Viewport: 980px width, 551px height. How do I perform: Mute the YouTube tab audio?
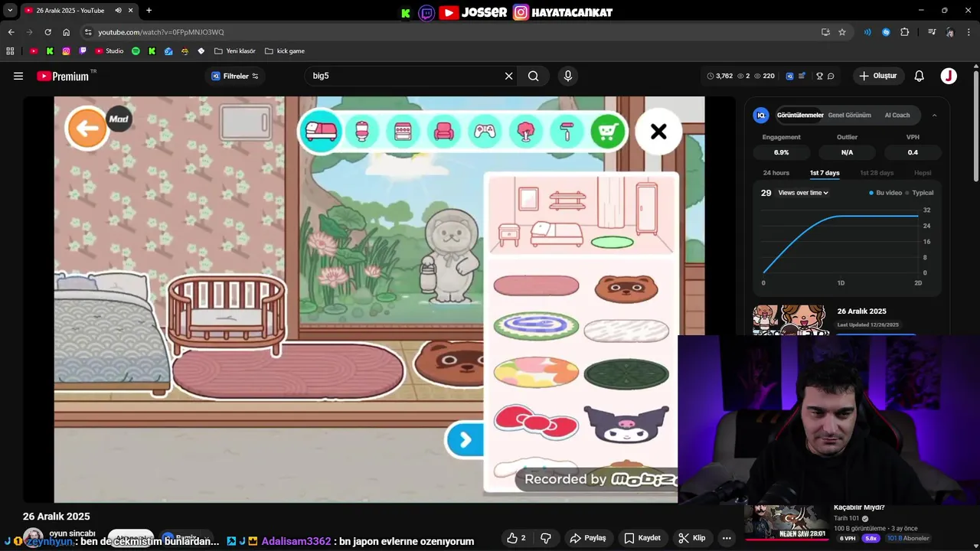point(118,11)
